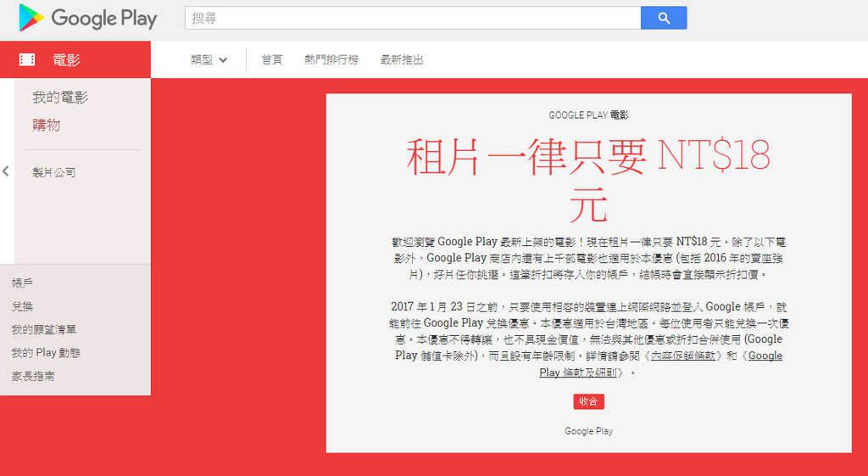
Task: Open 製片公司 studios in the sidebar
Action: [54, 172]
